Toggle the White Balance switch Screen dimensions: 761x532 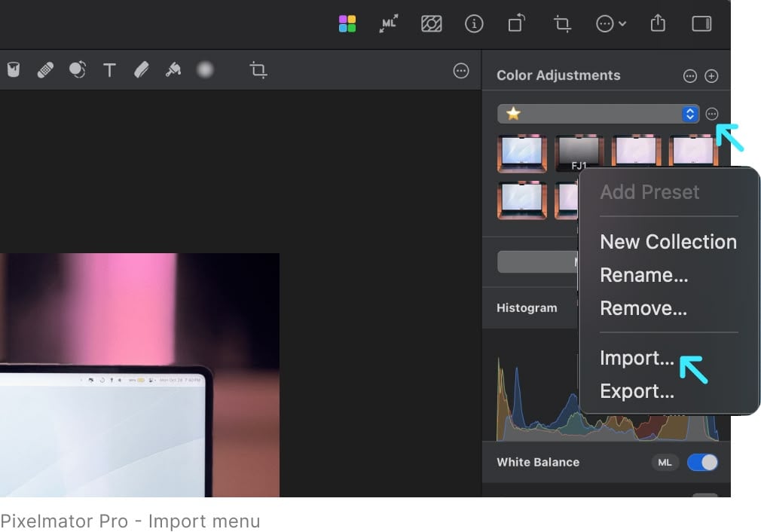click(702, 462)
